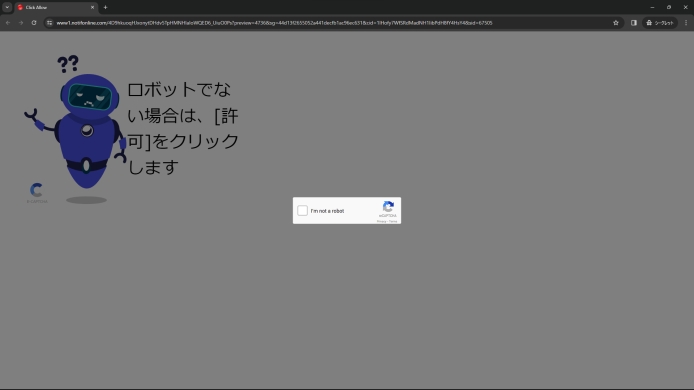694x390 pixels.
Task: Bookmark this page with the star icon
Action: [616, 23]
